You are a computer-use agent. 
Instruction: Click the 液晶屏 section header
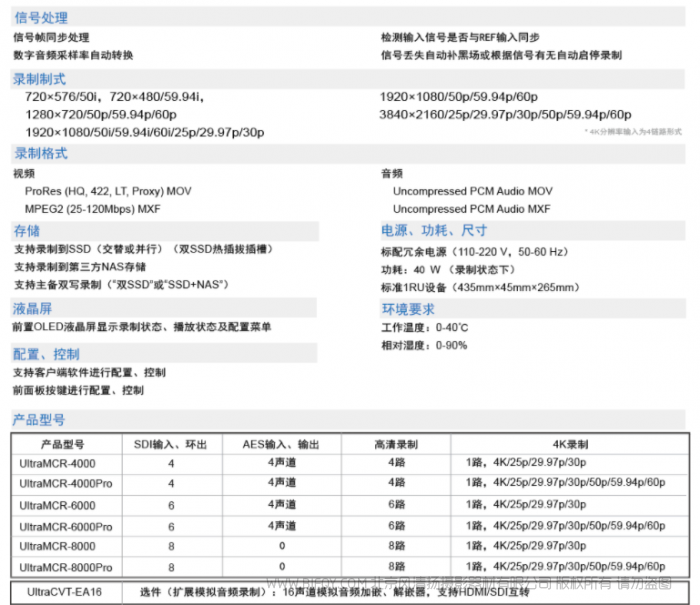(33, 307)
